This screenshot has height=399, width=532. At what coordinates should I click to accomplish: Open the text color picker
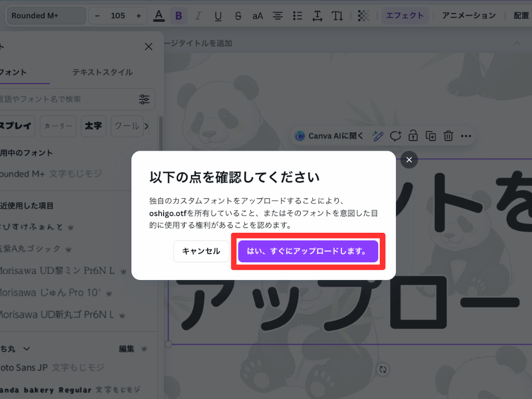[159, 16]
